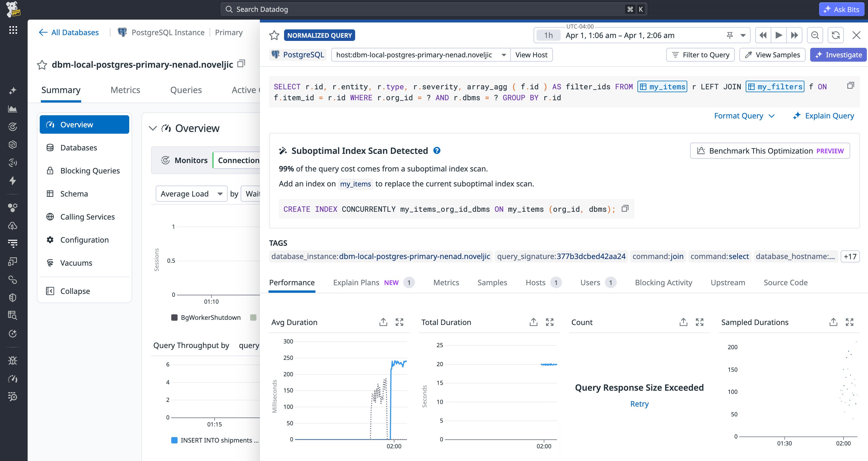Star the normalized query

[274, 35]
